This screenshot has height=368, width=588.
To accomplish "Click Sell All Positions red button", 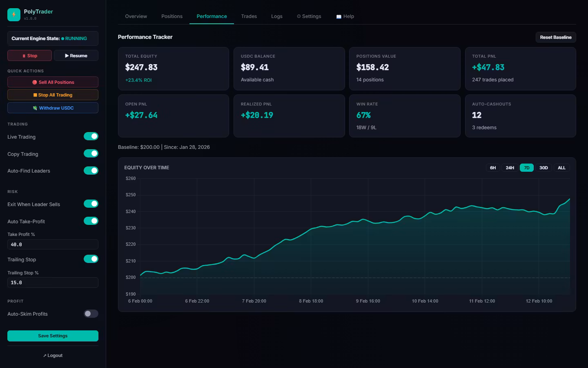I will [x=53, y=82].
